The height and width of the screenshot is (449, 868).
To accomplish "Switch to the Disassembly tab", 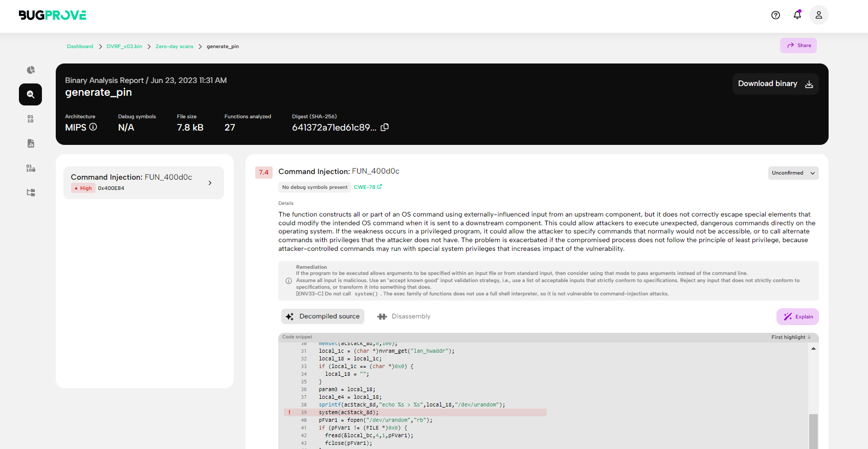I will (x=404, y=316).
